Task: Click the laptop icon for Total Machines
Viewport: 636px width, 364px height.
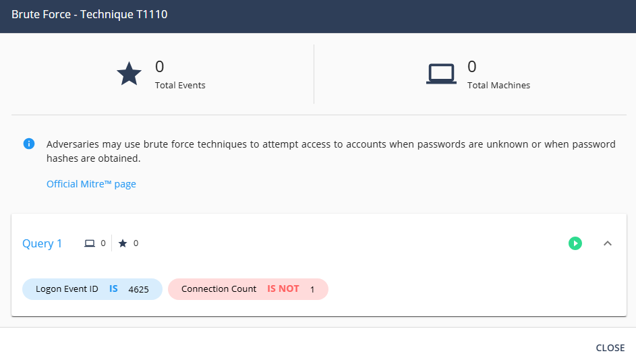Action: pyautogui.click(x=441, y=74)
